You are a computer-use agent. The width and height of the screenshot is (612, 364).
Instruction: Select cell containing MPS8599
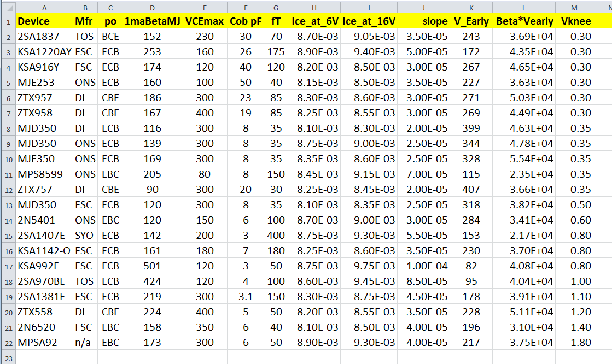[x=44, y=174]
